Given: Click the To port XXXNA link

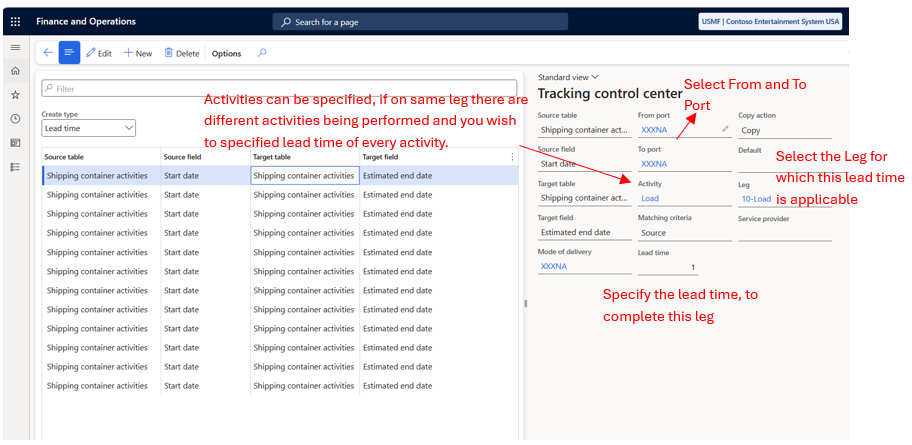Looking at the screenshot, I should coord(654,164).
